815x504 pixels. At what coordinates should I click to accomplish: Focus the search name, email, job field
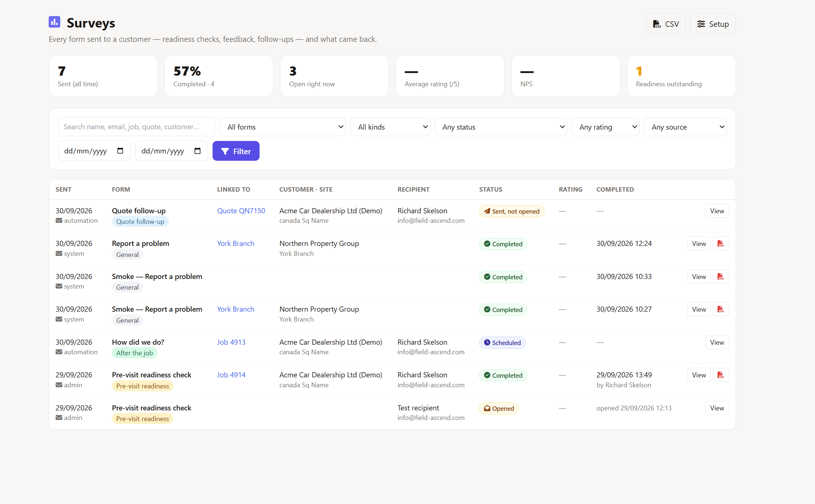click(136, 127)
